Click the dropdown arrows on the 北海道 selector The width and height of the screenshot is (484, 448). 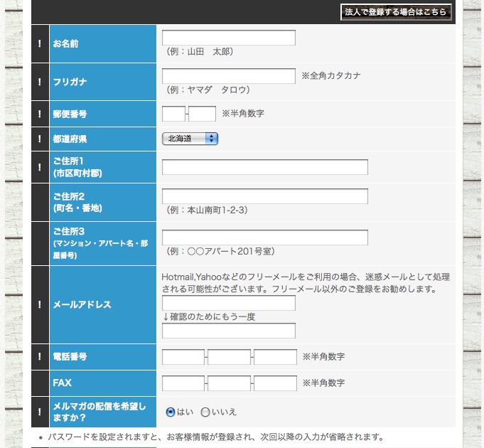(x=212, y=139)
